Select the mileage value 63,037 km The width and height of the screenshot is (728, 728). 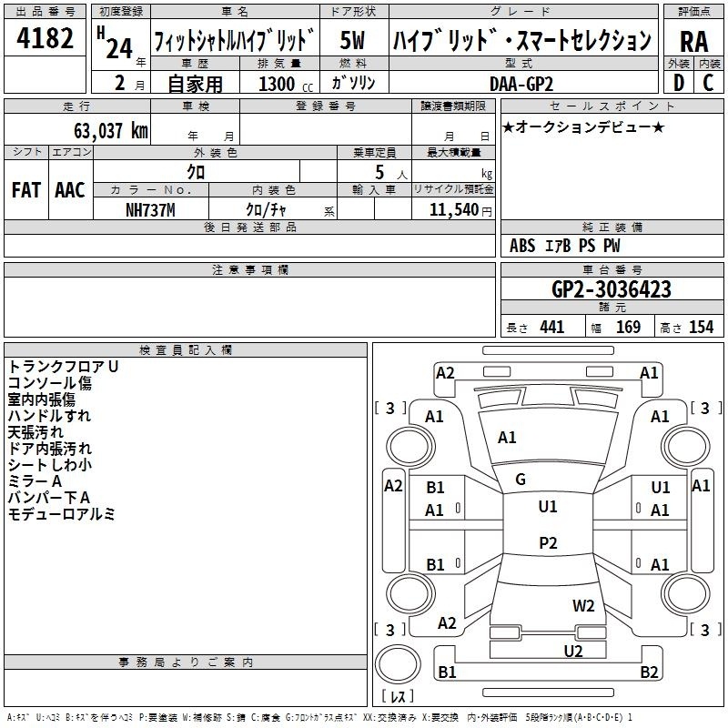[104, 130]
